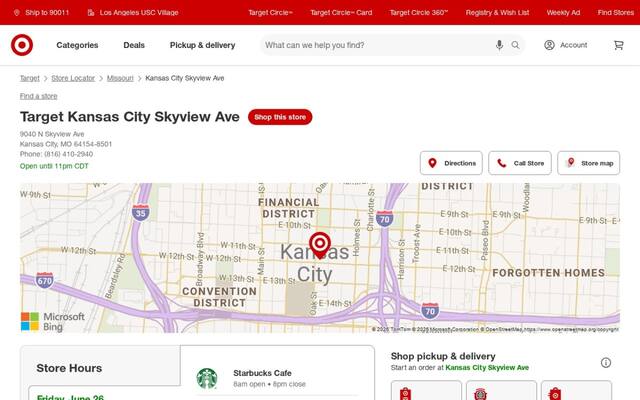The height and width of the screenshot is (400, 640).
Task: Click the Target bullseye logo
Action: (22, 45)
